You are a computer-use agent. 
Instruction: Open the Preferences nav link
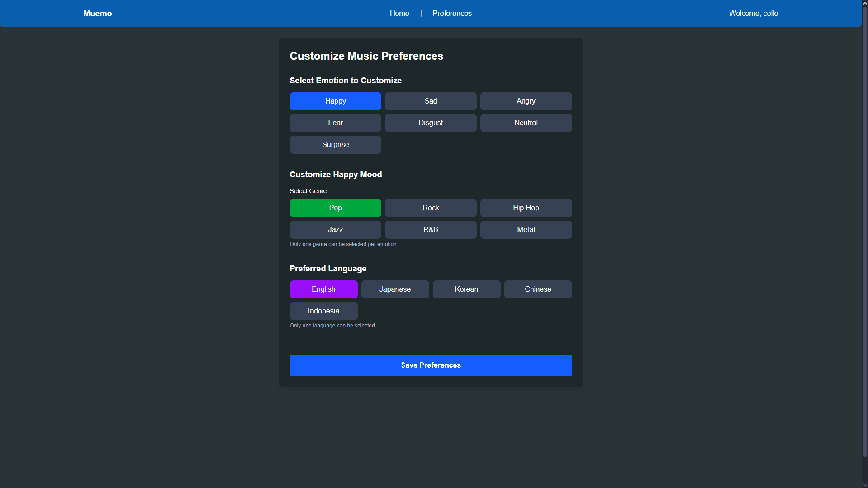(452, 14)
